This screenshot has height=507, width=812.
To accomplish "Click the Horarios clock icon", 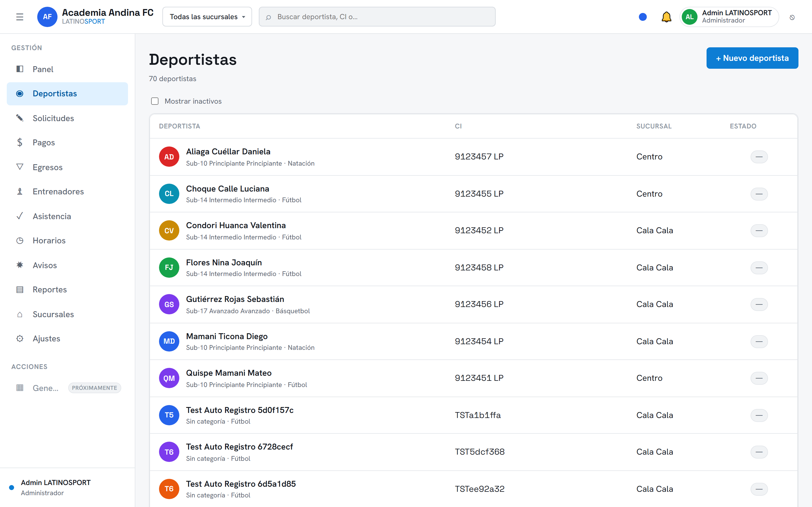I will tap(20, 241).
